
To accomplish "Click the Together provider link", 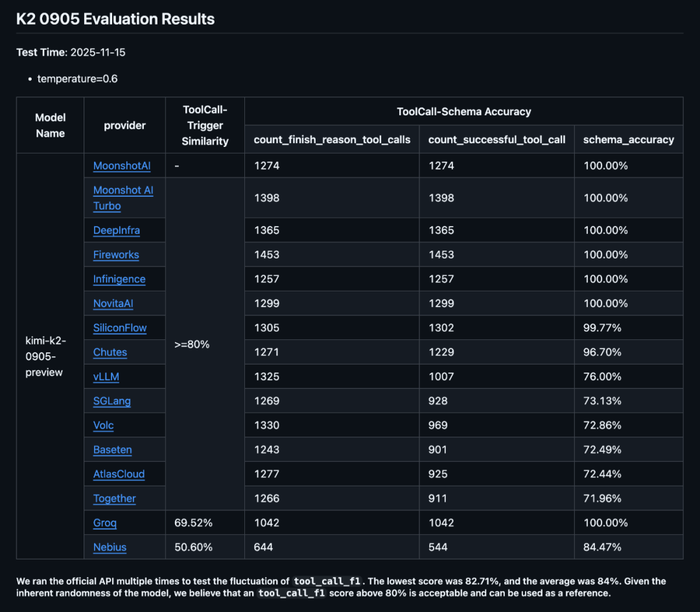I will coord(115,499).
